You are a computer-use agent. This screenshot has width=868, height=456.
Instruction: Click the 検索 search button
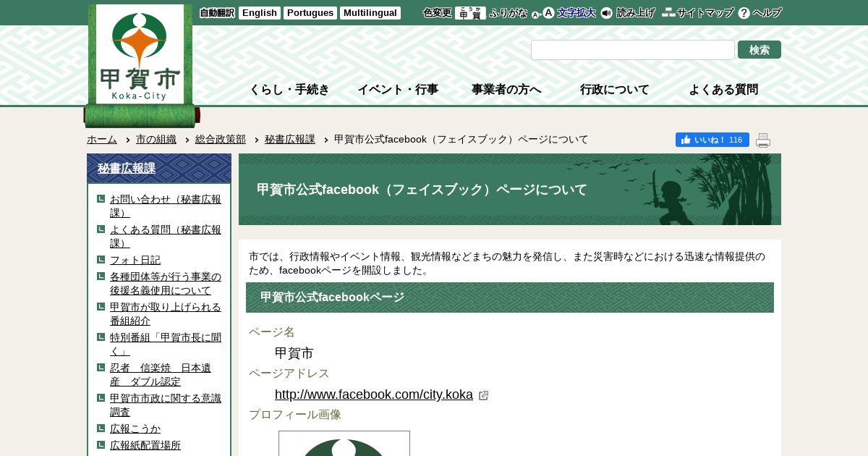[759, 50]
